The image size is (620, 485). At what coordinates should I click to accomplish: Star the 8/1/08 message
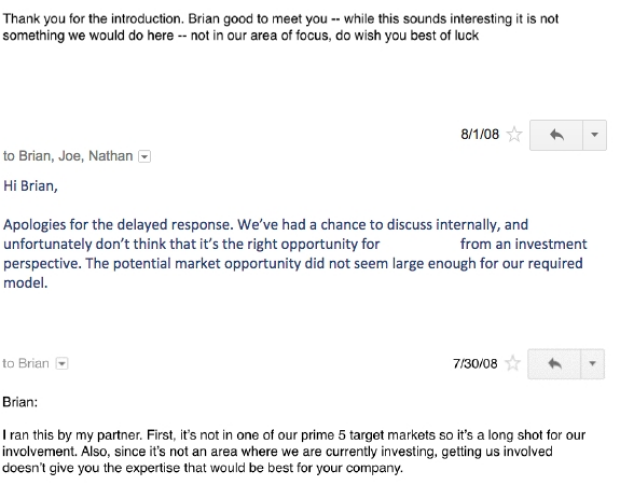point(514,134)
